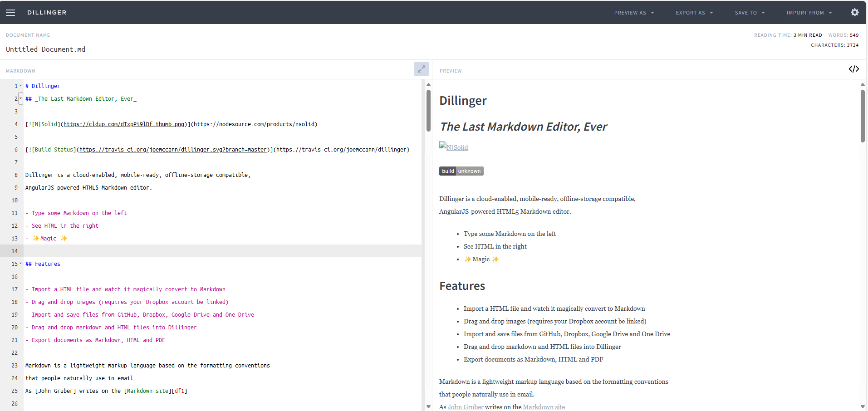The width and height of the screenshot is (868, 411).
Task: Open the Markdown site link in preview
Action: [544, 407]
